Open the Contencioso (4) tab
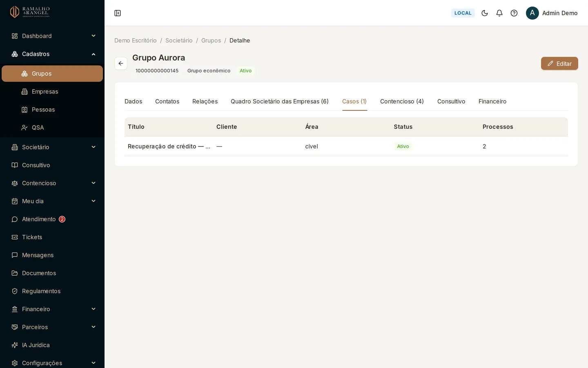This screenshot has width=588, height=368. 402,101
